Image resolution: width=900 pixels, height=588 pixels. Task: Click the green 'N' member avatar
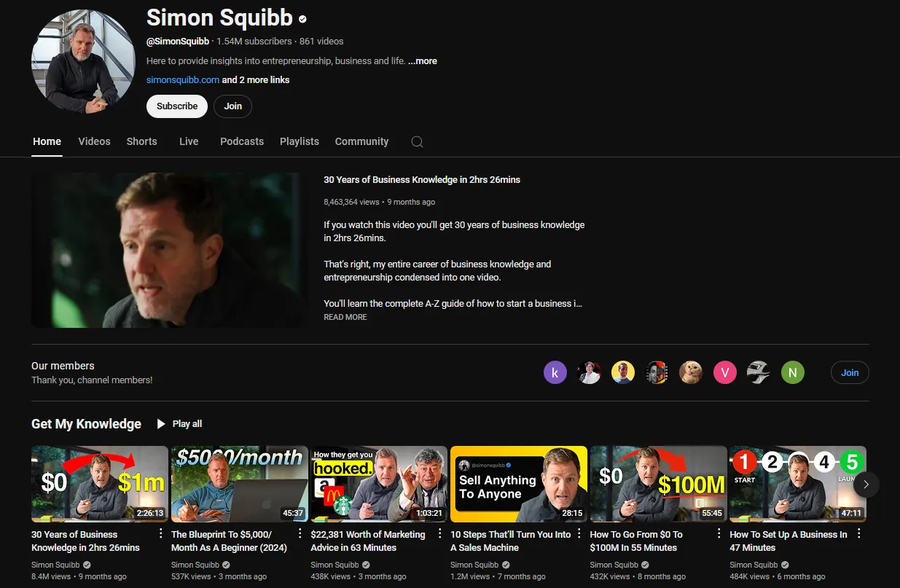(792, 373)
